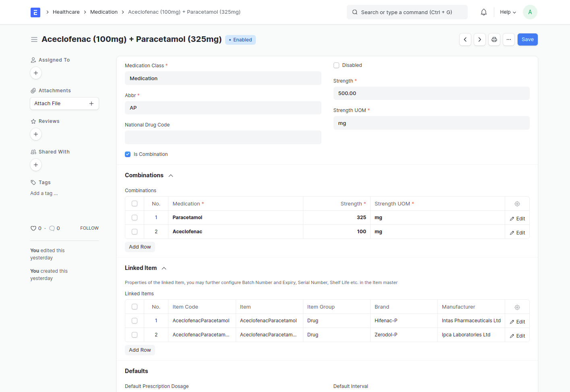This screenshot has width=570, height=392.
Task: Click the Paracetamol medication cell
Action: coord(236,218)
